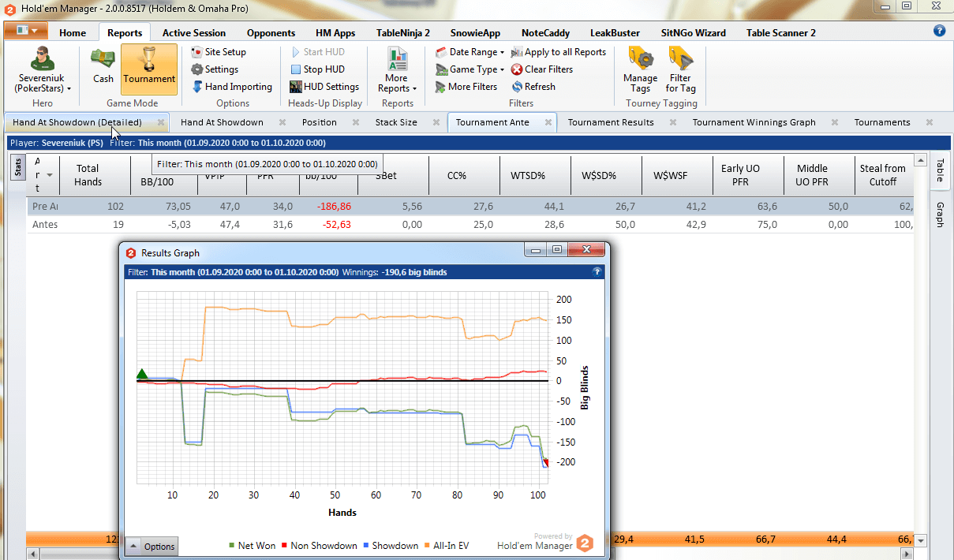The width and height of the screenshot is (954, 560).
Task: Open the Severeniuk hero selection dropdown
Action: [x=43, y=69]
